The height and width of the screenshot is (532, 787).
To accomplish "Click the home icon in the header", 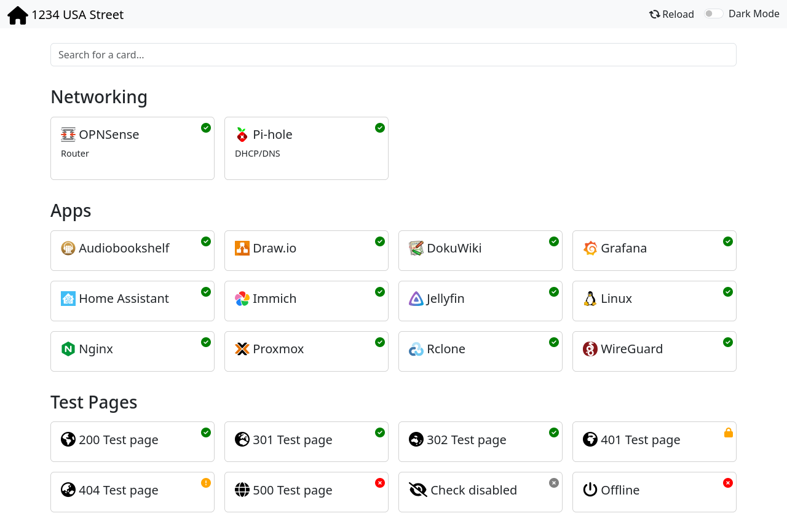I will point(18,15).
